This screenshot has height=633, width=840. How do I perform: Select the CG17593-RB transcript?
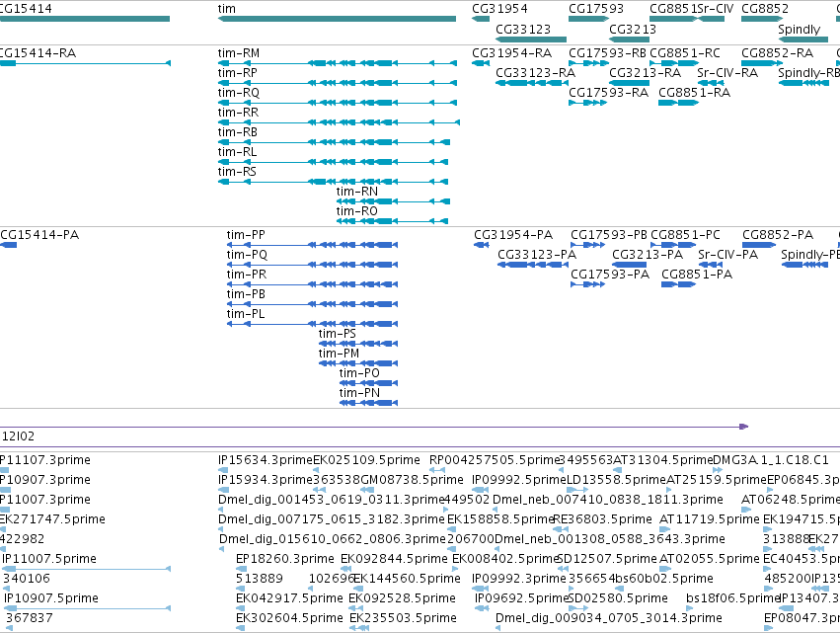click(x=587, y=63)
